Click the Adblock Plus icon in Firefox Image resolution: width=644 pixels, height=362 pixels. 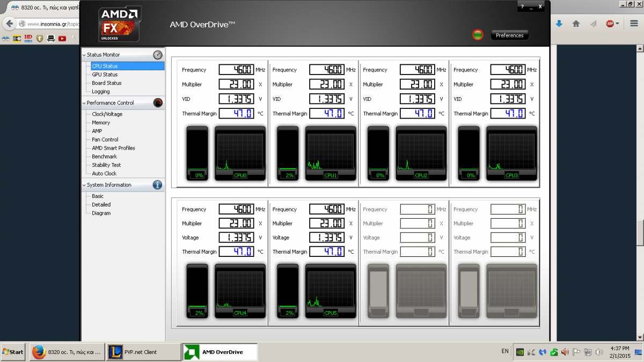point(610,24)
